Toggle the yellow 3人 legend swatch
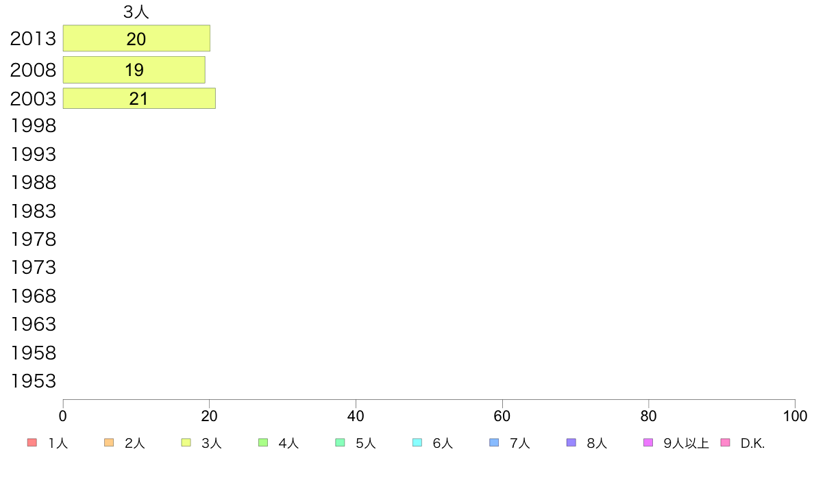Screen dimensions: 814x504 click(186, 442)
